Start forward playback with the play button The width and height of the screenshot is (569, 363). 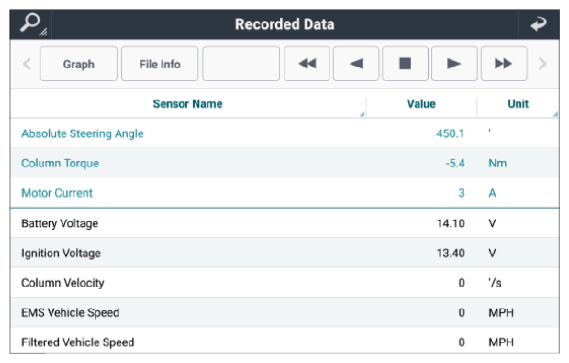pyautogui.click(x=454, y=64)
